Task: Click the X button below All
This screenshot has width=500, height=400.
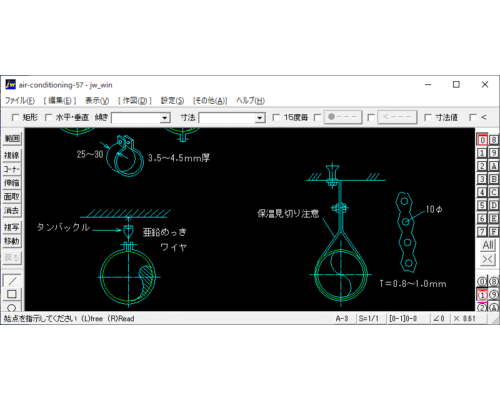Action: [x=488, y=259]
